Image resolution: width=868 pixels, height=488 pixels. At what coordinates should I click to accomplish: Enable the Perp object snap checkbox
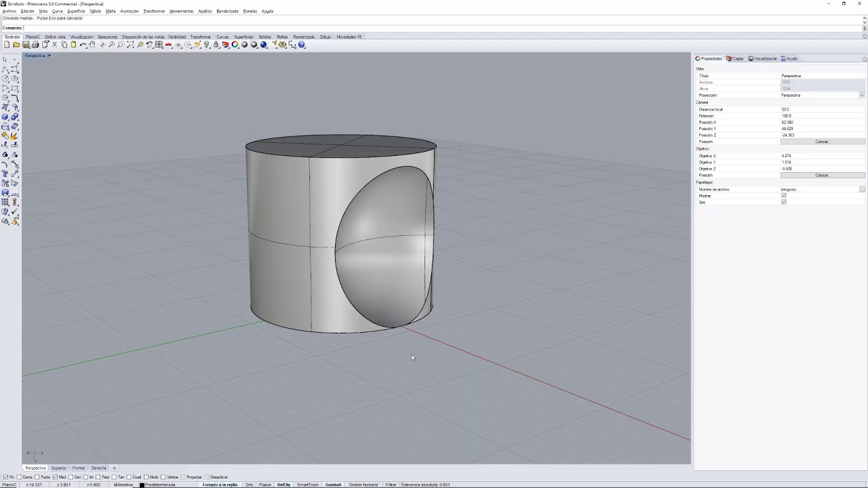pyautogui.click(x=99, y=477)
